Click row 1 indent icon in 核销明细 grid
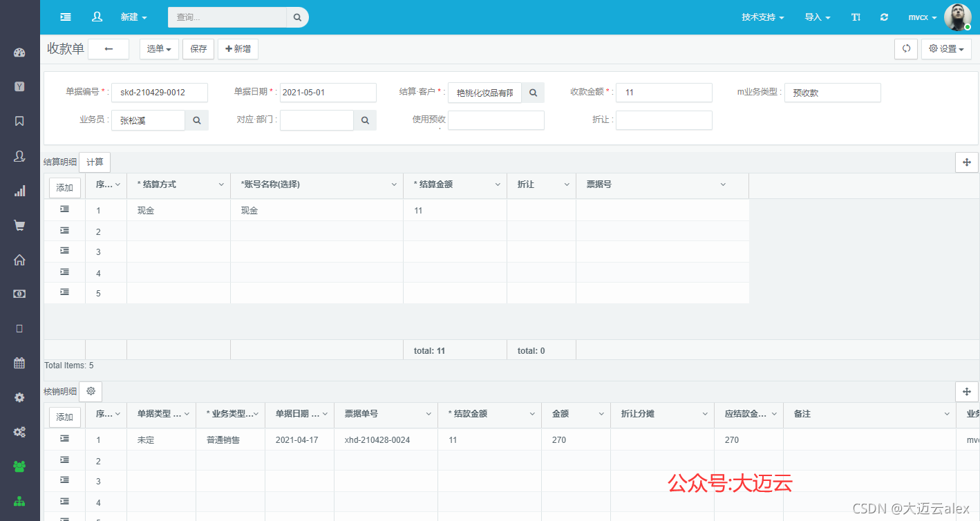Screen dimensions: 980x521 (x=64, y=438)
